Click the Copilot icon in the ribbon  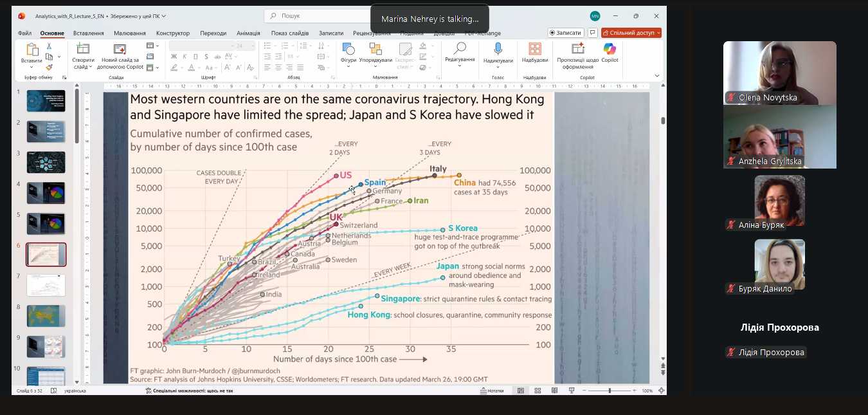(x=610, y=50)
